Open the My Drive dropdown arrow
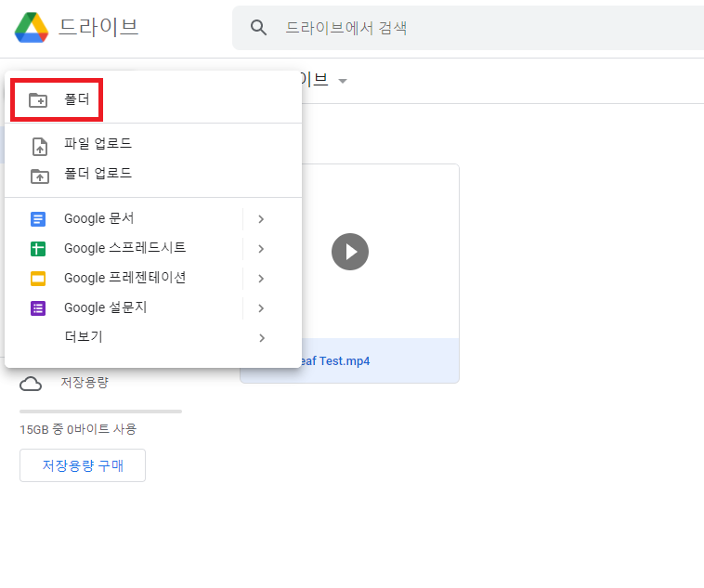 pos(343,82)
